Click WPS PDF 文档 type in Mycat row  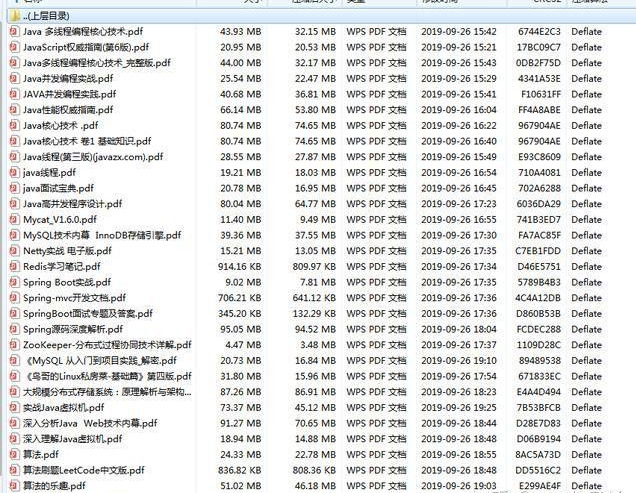[x=376, y=220]
